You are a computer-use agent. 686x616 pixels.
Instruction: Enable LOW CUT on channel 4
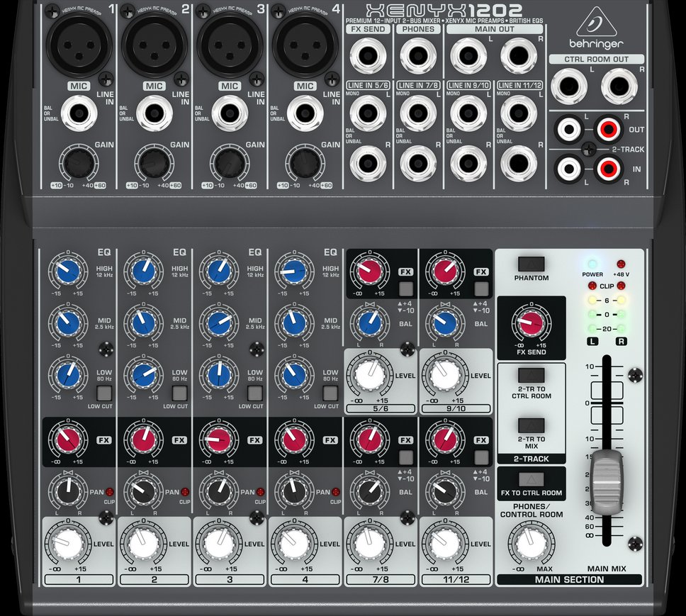(x=330, y=393)
